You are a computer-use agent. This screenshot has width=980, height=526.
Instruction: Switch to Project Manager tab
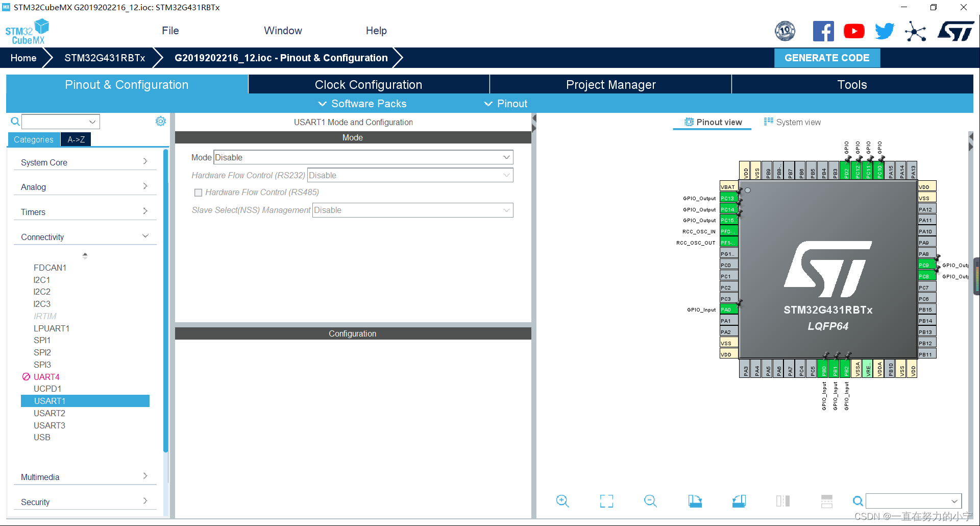(x=610, y=85)
